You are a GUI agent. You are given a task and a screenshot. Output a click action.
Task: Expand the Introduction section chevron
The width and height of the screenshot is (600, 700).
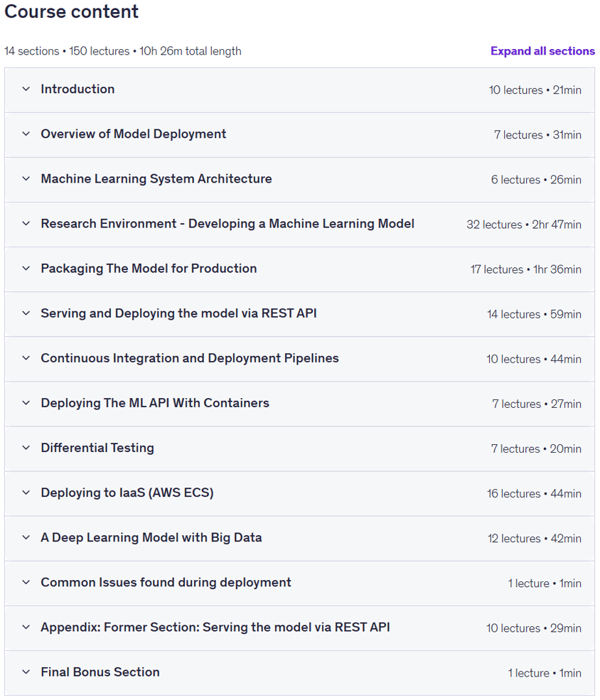coord(26,90)
